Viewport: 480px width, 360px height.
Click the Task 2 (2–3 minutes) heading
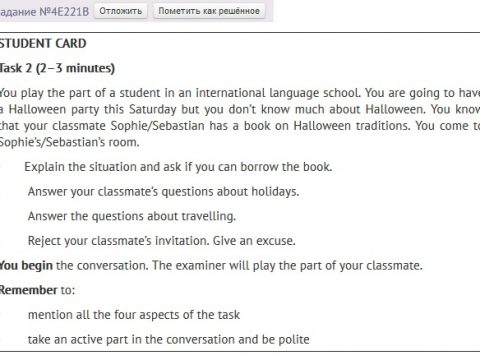(x=57, y=68)
